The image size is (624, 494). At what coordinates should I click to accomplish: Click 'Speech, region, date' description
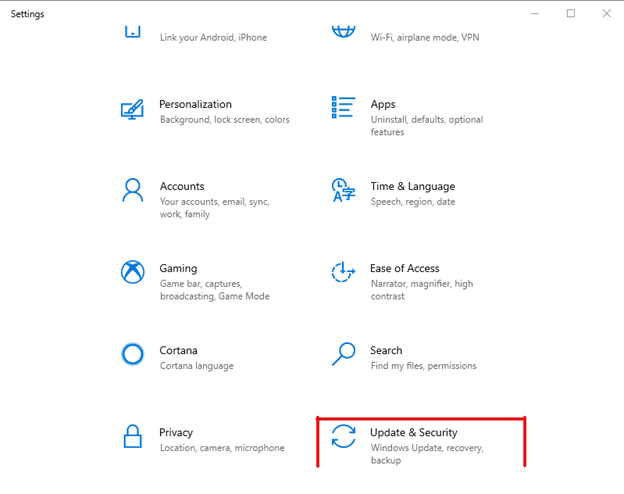point(413,202)
